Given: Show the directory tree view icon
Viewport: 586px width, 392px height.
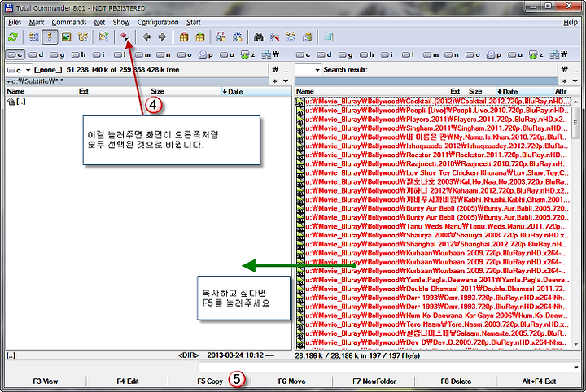Looking at the screenshot, I should (82, 37).
